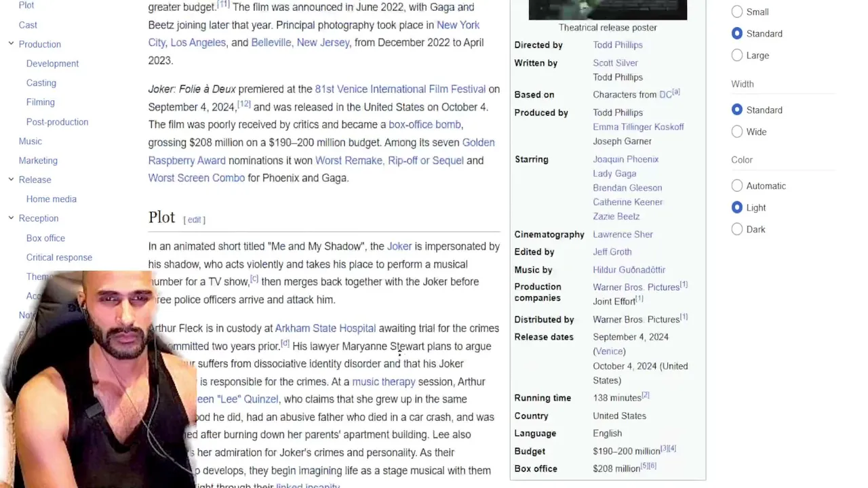The height and width of the screenshot is (488, 868).
Task: Follow the Catherine Keener link
Action: click(628, 202)
